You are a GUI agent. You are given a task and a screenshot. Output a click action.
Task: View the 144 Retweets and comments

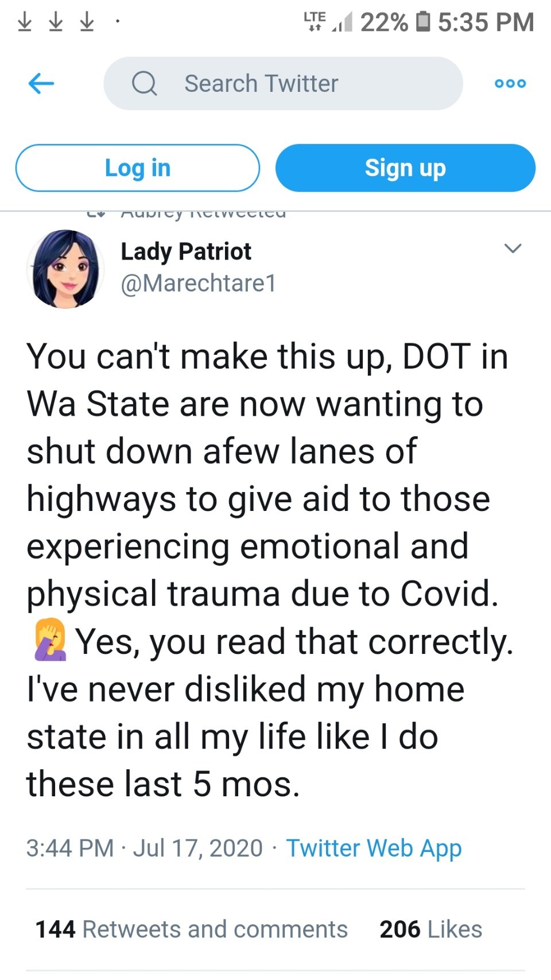click(x=192, y=929)
